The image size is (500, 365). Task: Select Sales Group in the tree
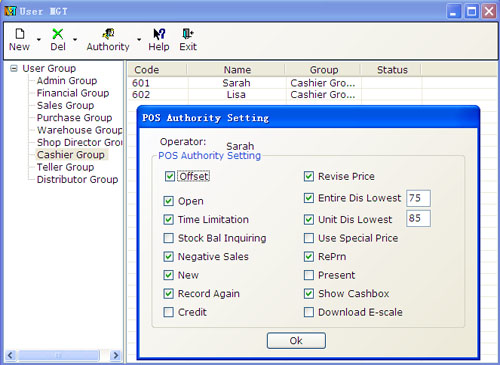pyautogui.click(x=65, y=105)
